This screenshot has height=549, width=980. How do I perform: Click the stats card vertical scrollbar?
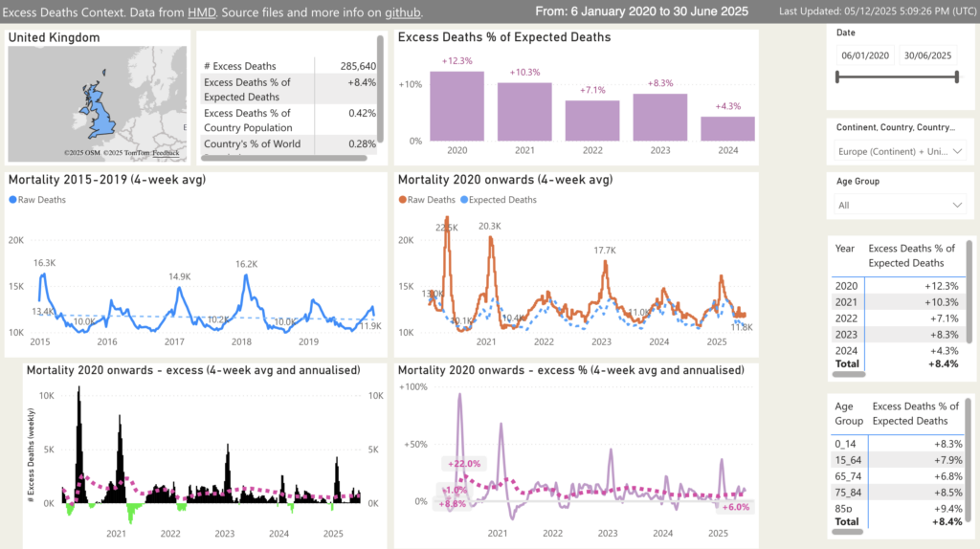381,88
